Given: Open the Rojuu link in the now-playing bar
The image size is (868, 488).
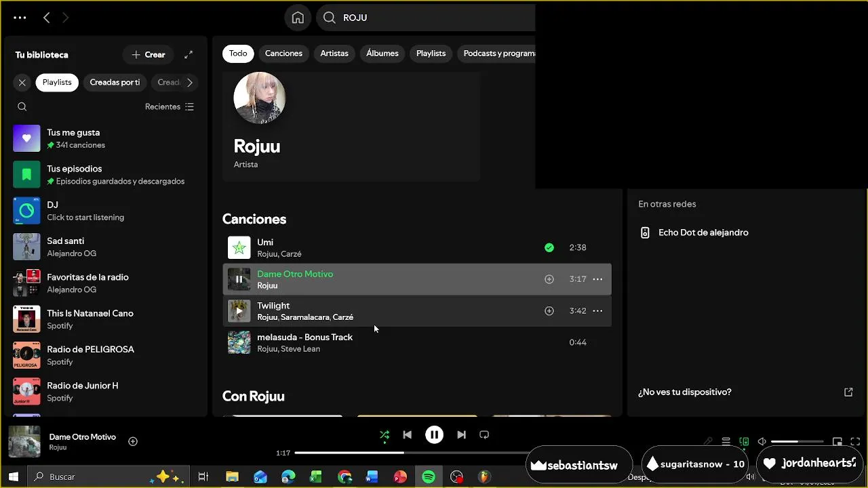Looking at the screenshot, I should [x=58, y=447].
